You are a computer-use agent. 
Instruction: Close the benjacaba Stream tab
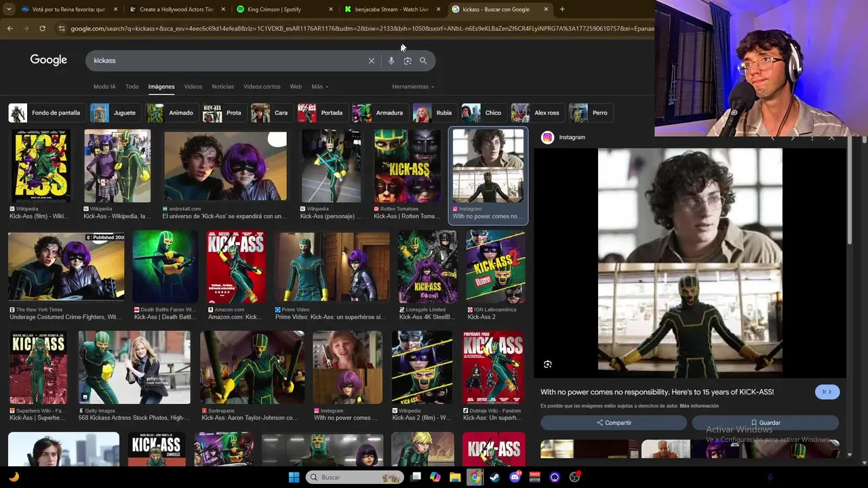(x=438, y=9)
